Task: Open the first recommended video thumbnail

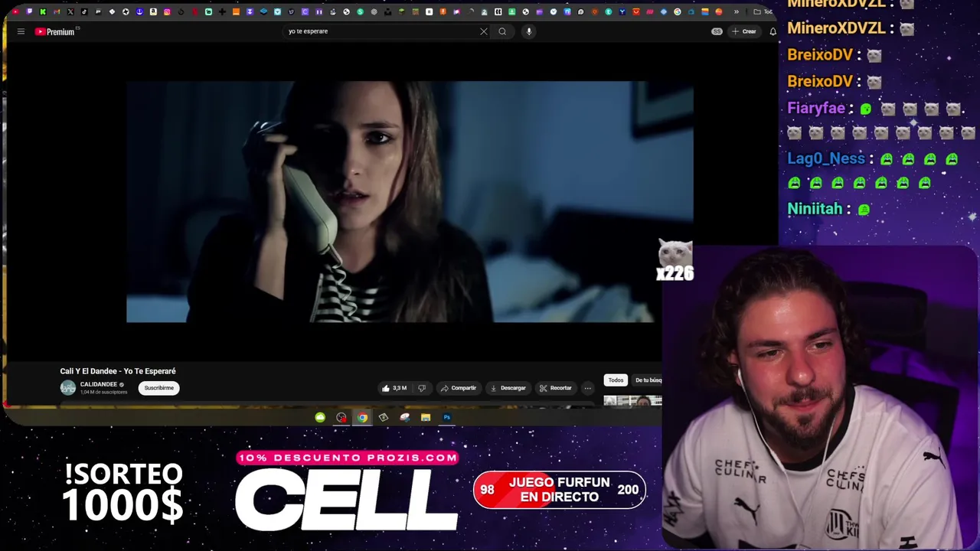Action: click(x=632, y=401)
